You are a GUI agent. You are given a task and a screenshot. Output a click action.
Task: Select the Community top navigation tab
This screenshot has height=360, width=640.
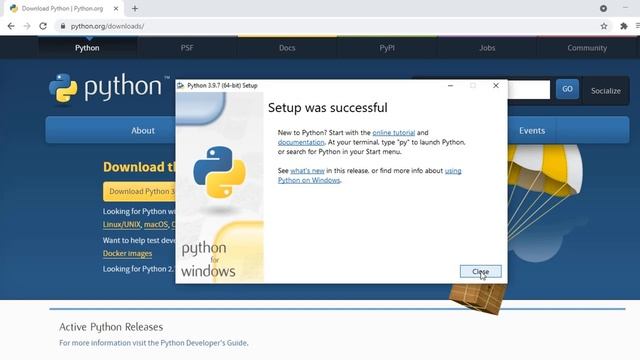click(587, 48)
